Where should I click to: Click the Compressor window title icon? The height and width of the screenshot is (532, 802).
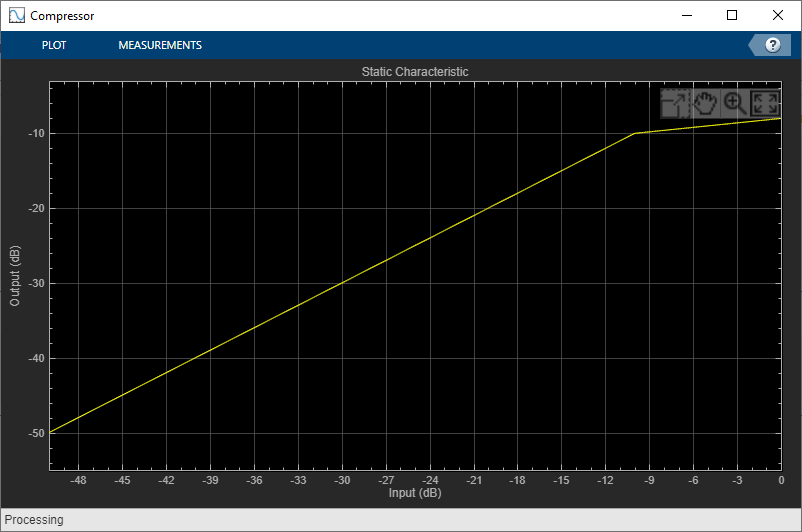[x=16, y=15]
